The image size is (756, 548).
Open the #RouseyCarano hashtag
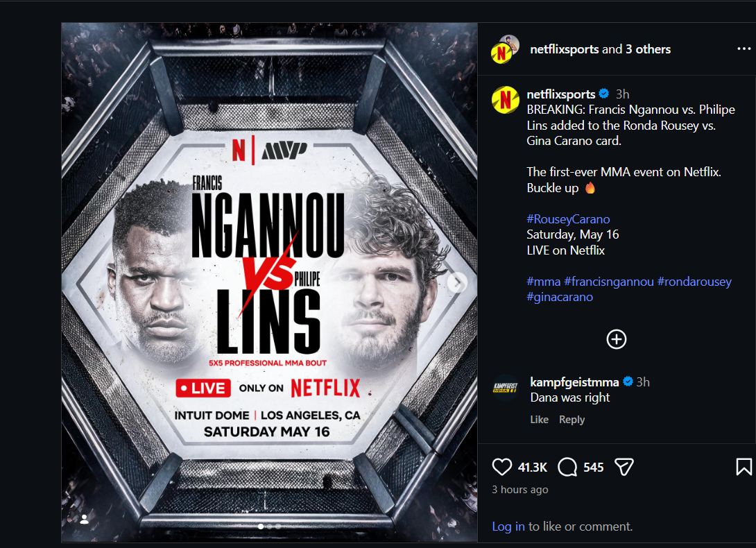click(x=568, y=219)
